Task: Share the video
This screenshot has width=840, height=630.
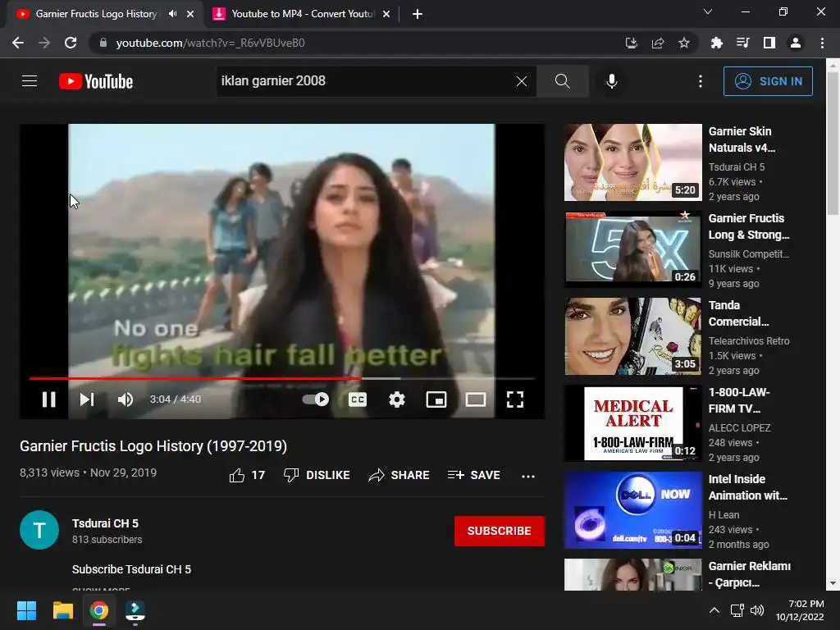Action: [399, 475]
